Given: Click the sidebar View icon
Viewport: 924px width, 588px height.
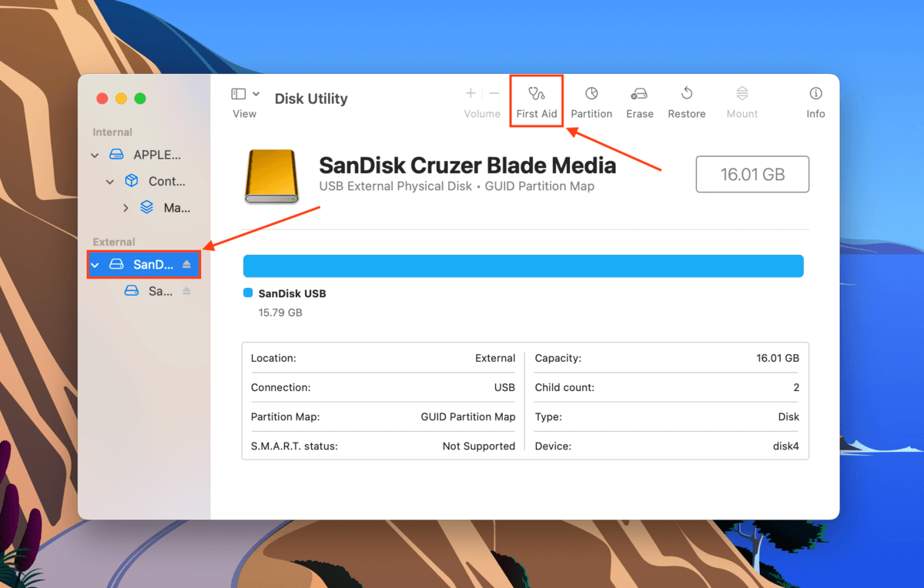Looking at the screenshot, I should pos(239,94).
